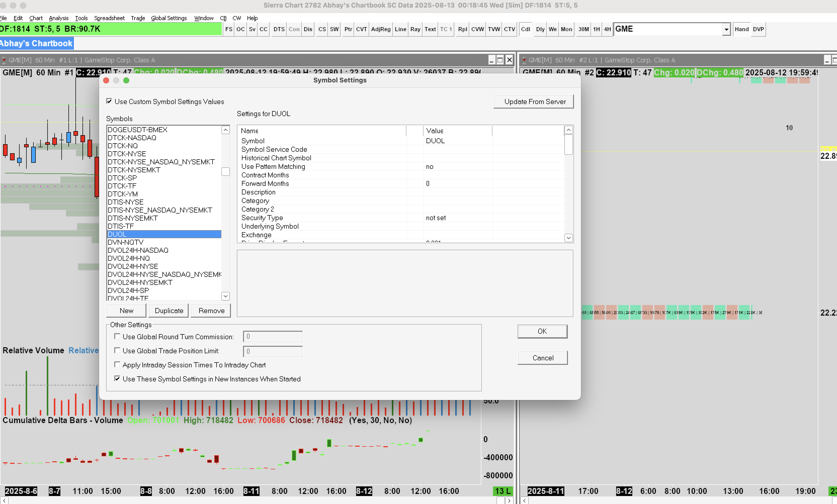Check Apply Intraday Session Times option

pyautogui.click(x=117, y=364)
